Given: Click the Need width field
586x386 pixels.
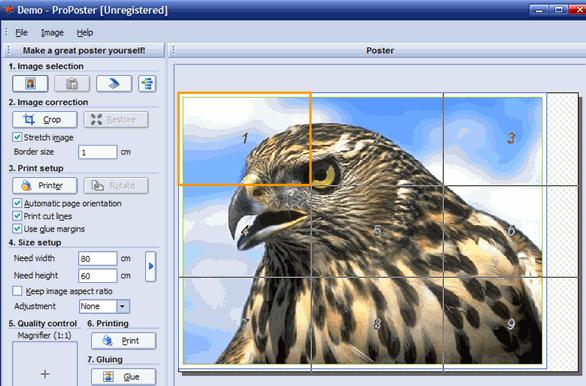Looking at the screenshot, I should click(98, 259).
